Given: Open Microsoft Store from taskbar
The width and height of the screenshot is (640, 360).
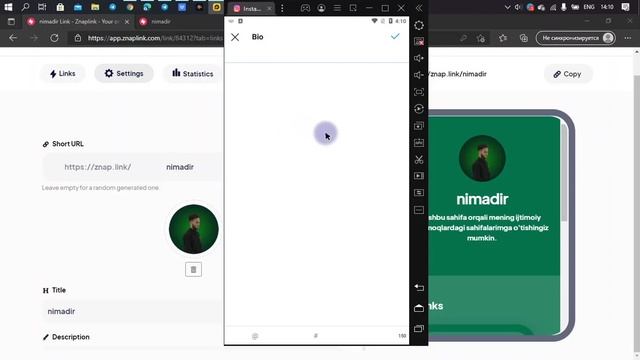Looking at the screenshot, I should pos(60,7).
